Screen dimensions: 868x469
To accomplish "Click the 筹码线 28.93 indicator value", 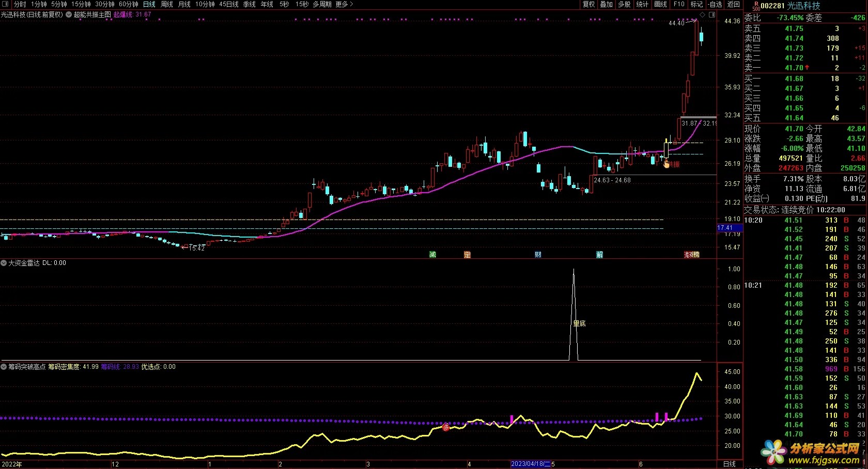I will point(120,367).
